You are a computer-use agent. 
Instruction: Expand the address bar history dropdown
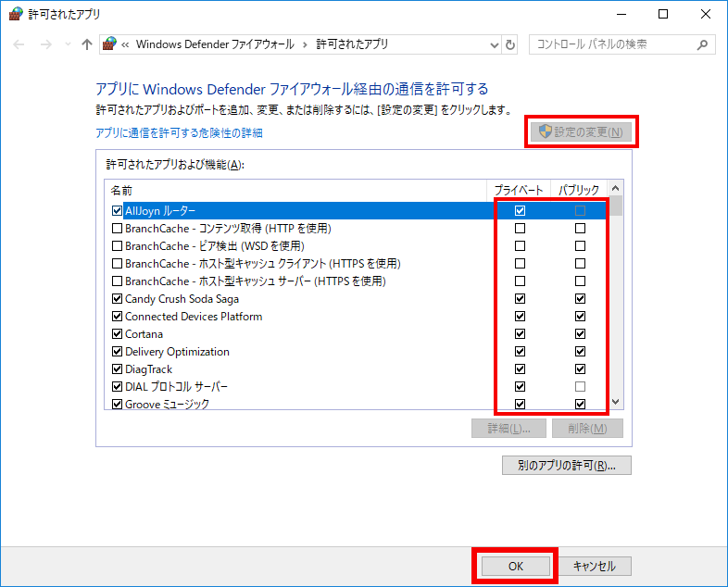494,45
